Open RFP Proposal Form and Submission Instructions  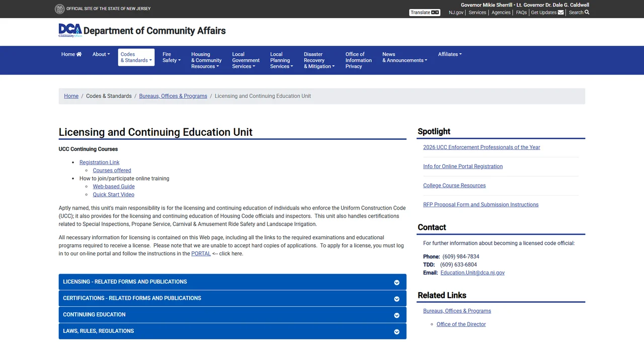tap(481, 205)
